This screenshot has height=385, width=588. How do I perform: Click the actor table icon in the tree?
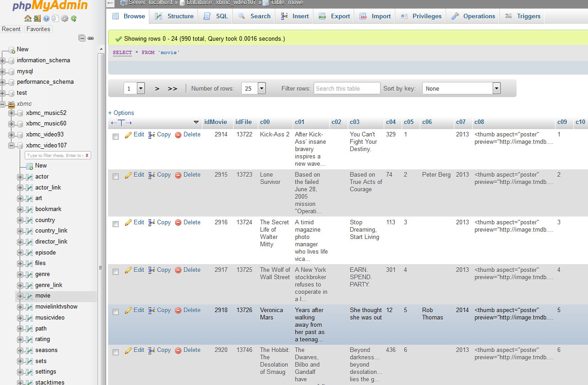pos(29,177)
